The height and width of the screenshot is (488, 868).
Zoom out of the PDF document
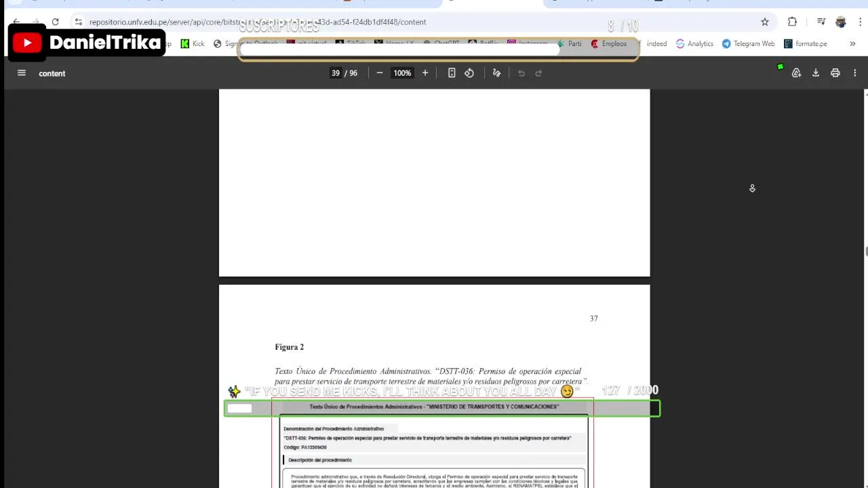[x=380, y=73]
